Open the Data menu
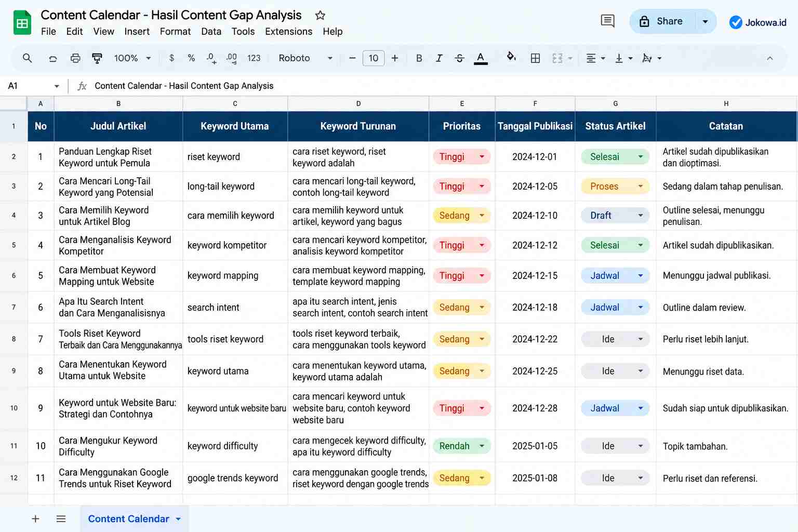This screenshot has height=532, width=798. coord(211,32)
